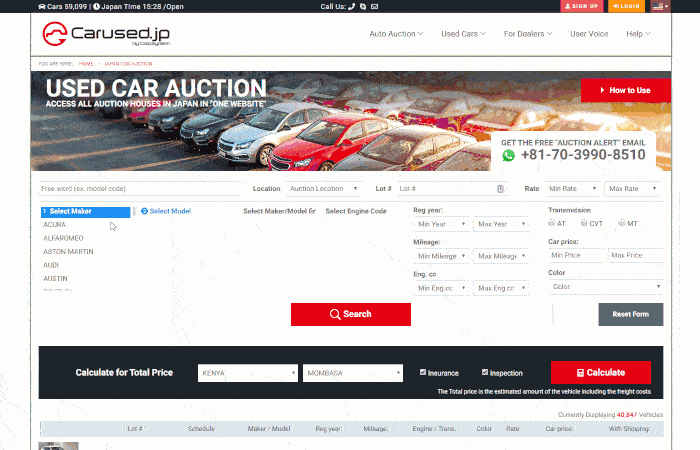Open the Max Eng.cc dropdown
Image resolution: width=700 pixels, height=450 pixels.
tap(501, 288)
